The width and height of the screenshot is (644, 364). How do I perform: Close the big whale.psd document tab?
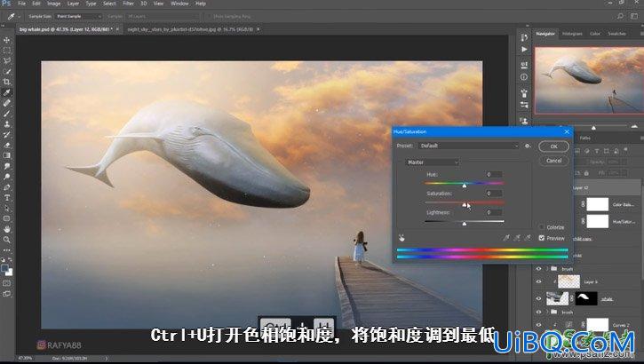point(117,29)
